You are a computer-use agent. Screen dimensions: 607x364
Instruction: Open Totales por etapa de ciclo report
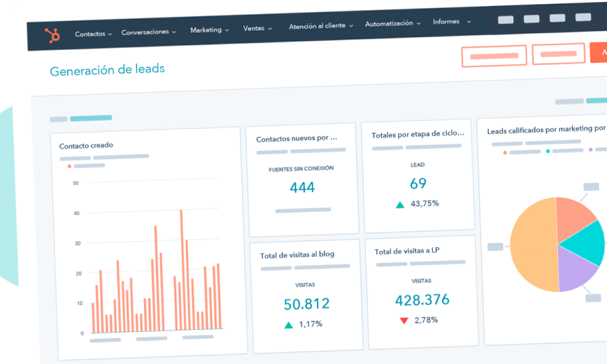point(418,134)
